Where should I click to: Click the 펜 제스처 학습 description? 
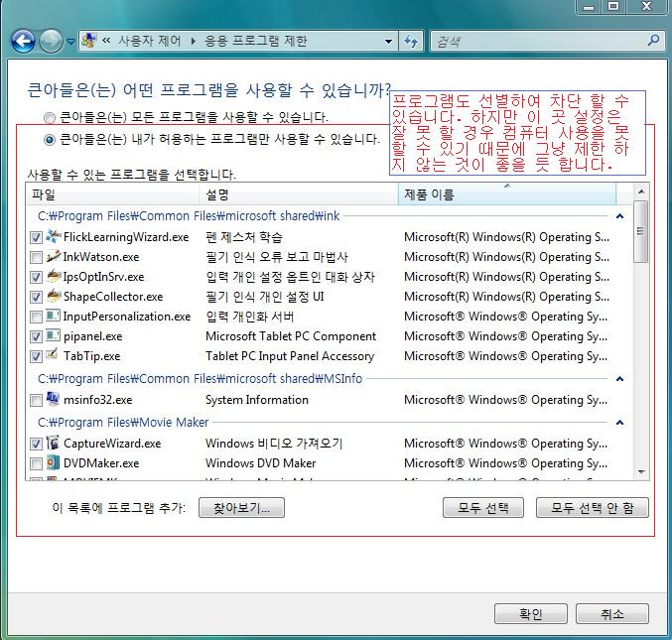tap(244, 237)
